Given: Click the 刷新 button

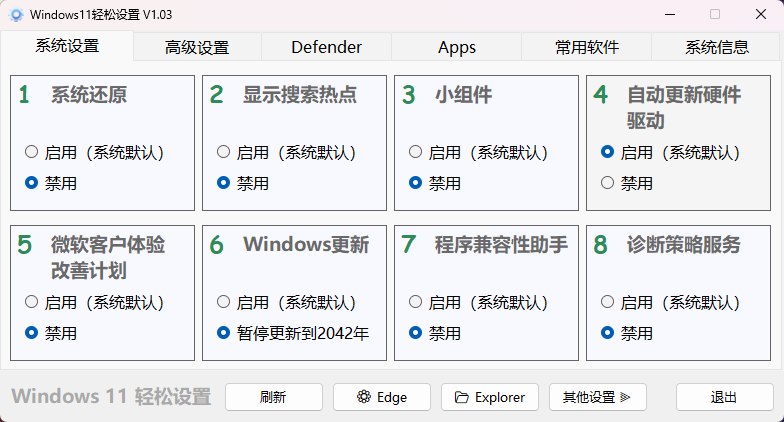Looking at the screenshot, I should pyautogui.click(x=274, y=397).
